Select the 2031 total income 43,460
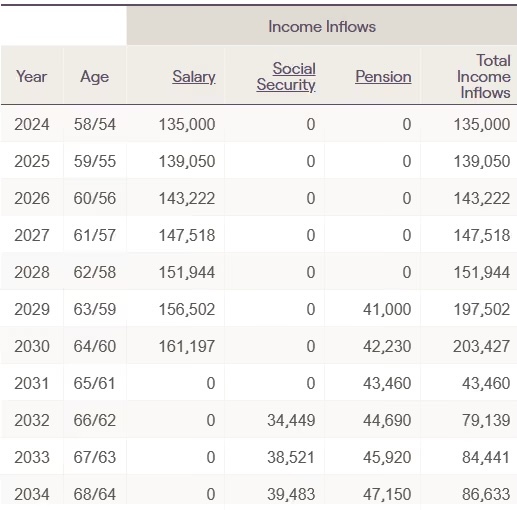Screen dimensions: 517x510 [486, 383]
